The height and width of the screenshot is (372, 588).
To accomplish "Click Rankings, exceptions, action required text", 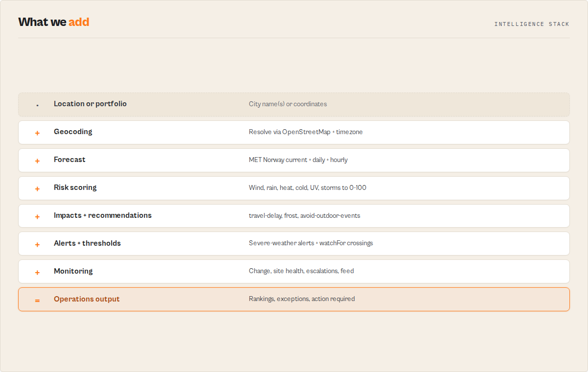I will pos(302,299).
